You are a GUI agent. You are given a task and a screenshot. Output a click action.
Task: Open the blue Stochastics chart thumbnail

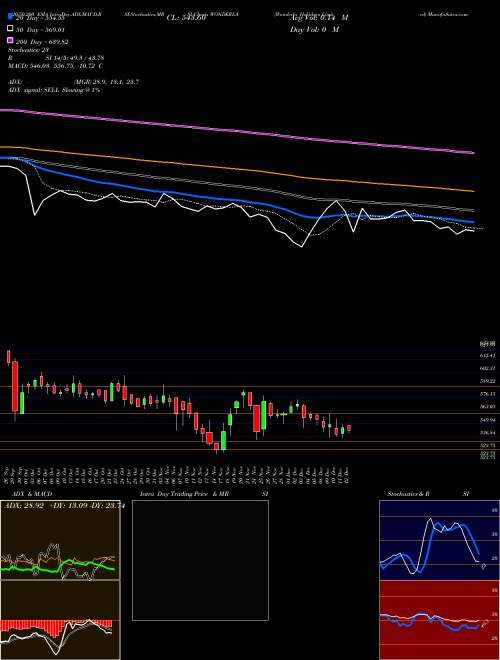[x=439, y=540]
